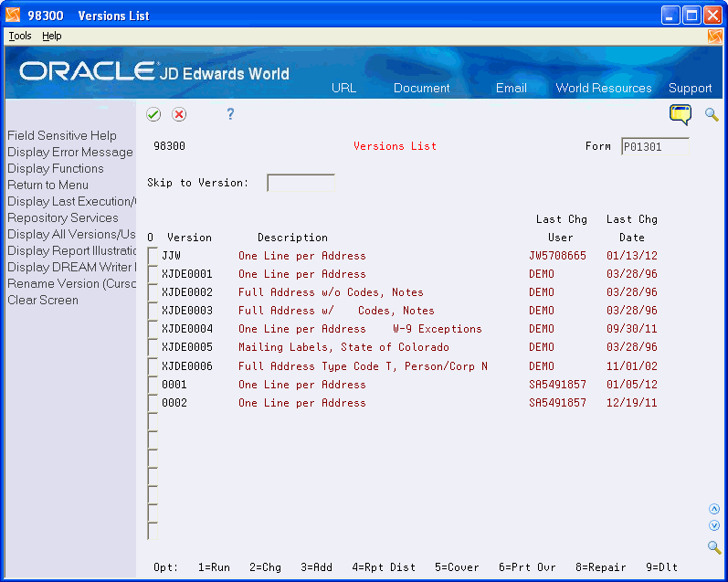Click the option field for version 0002
728x582 pixels.
click(153, 403)
